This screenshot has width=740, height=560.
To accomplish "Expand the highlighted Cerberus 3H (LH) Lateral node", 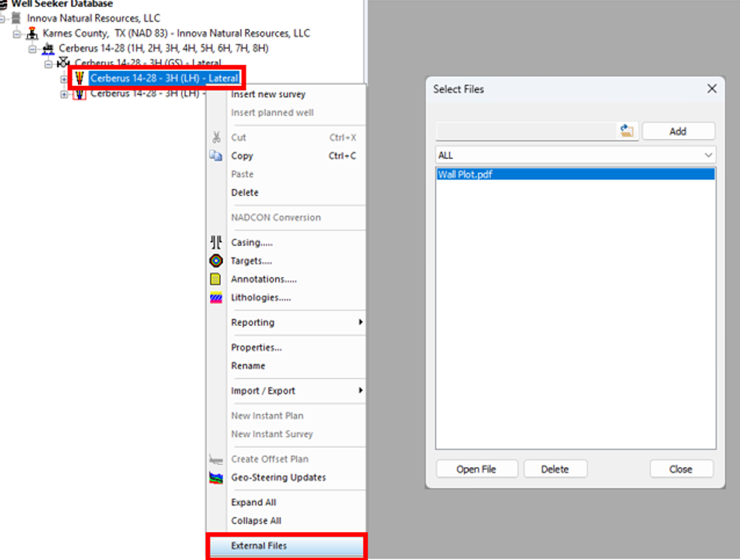I will (64, 78).
